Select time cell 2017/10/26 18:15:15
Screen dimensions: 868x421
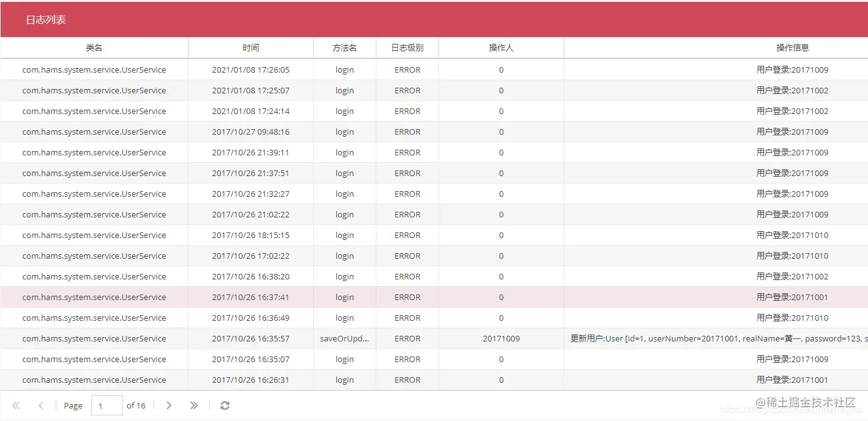click(x=251, y=235)
